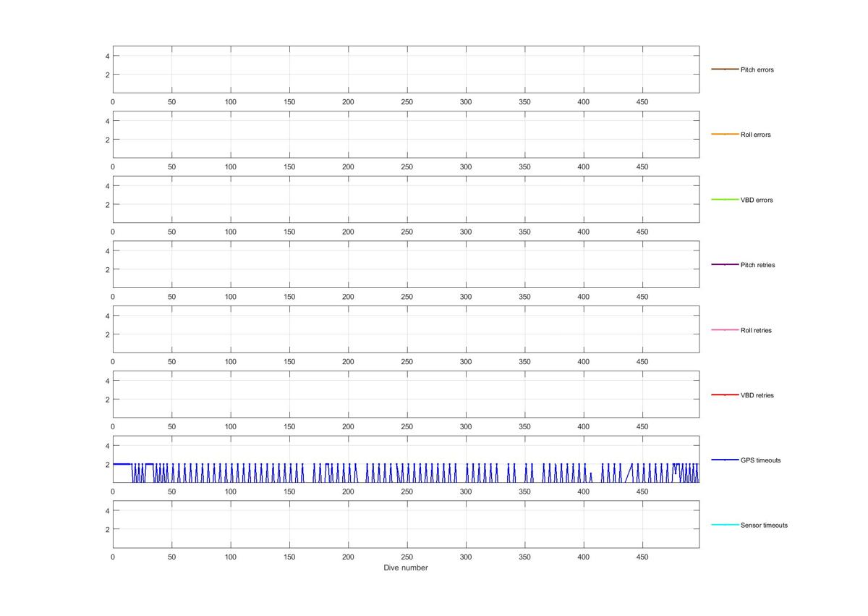Click the Dive number x-axis label

tap(406, 568)
